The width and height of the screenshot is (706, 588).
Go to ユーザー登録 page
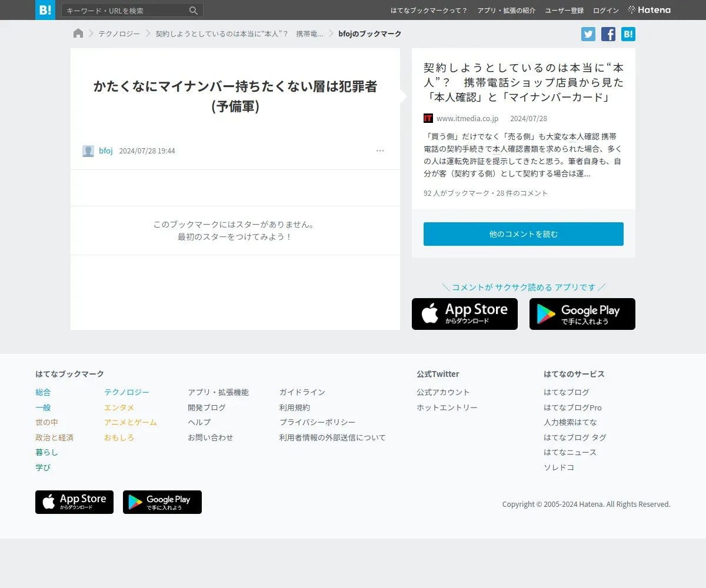pyautogui.click(x=564, y=11)
